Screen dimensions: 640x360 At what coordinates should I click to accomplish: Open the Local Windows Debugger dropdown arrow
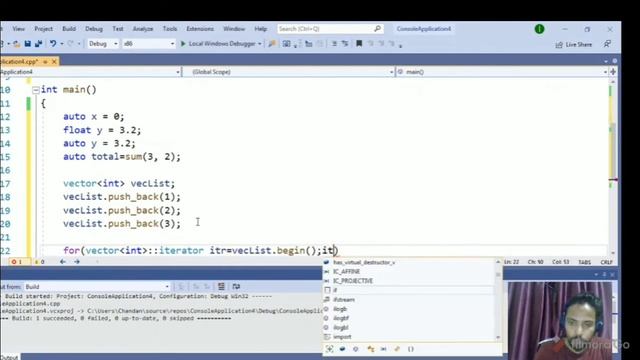click(x=260, y=44)
